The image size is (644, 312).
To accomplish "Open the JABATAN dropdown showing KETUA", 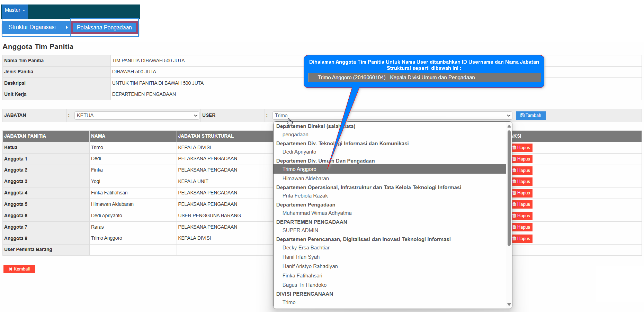I will point(137,116).
